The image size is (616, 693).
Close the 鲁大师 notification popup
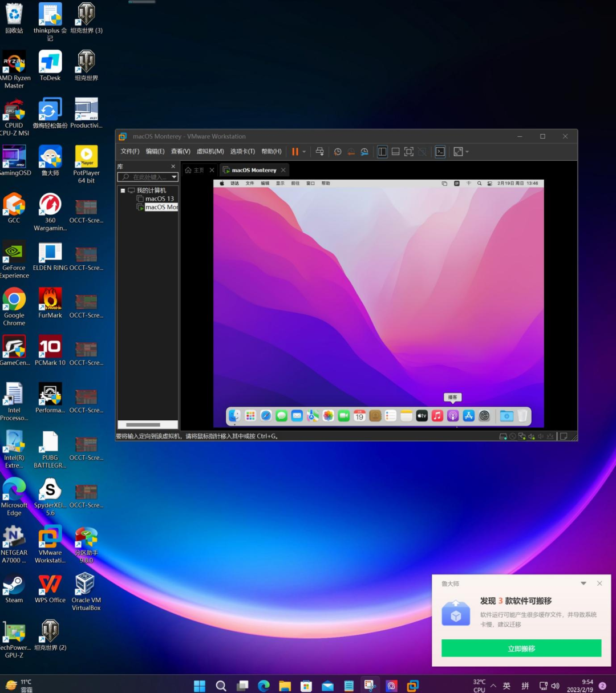pos(599,583)
